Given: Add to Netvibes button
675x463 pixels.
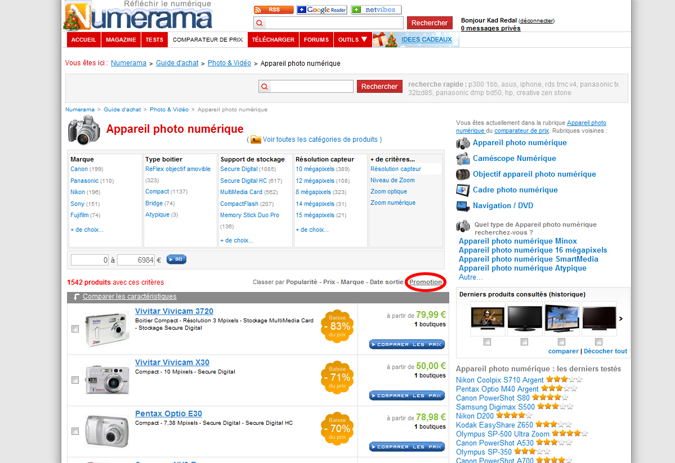Looking at the screenshot, I should coord(376,9).
